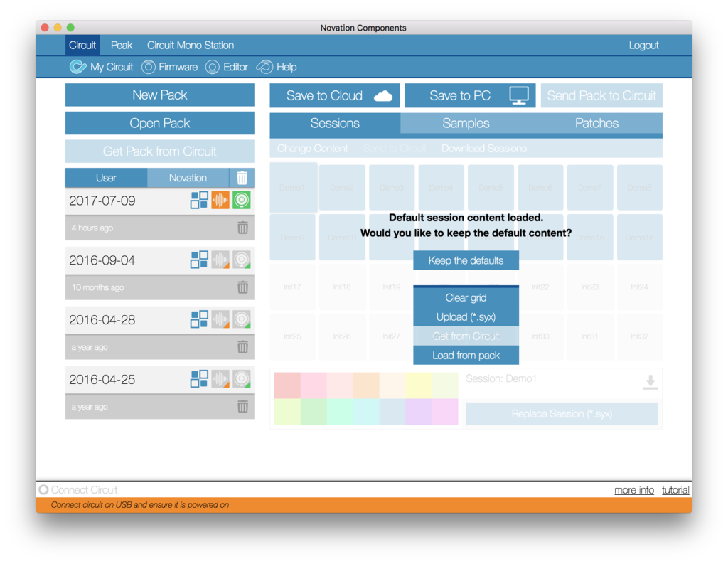Delete the 2017-07-09 pack via trash
This screenshot has height=564, width=728.
[x=242, y=228]
